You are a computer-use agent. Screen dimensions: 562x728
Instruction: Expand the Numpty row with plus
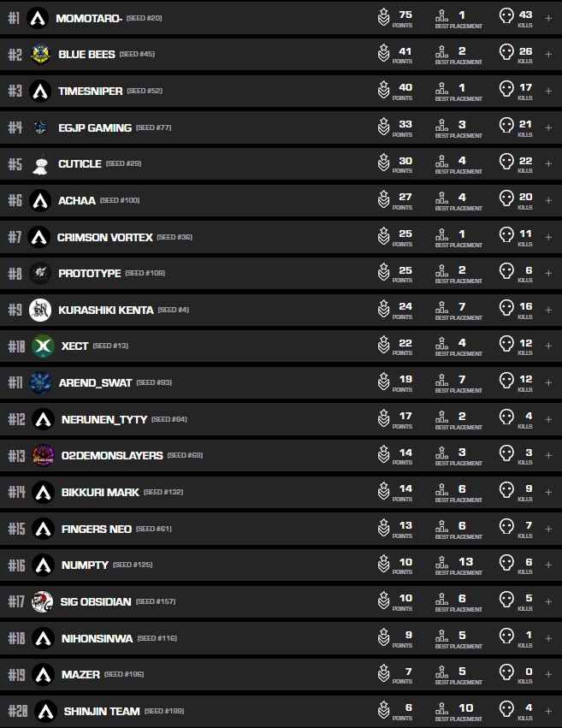tap(548, 565)
